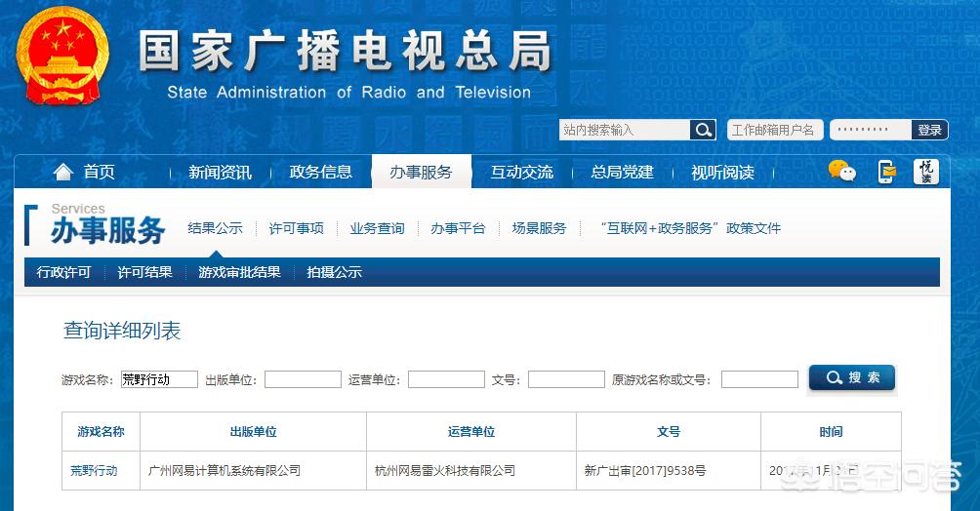Click the 文号 column header
Image resolution: width=980 pixels, height=511 pixels.
(x=668, y=432)
